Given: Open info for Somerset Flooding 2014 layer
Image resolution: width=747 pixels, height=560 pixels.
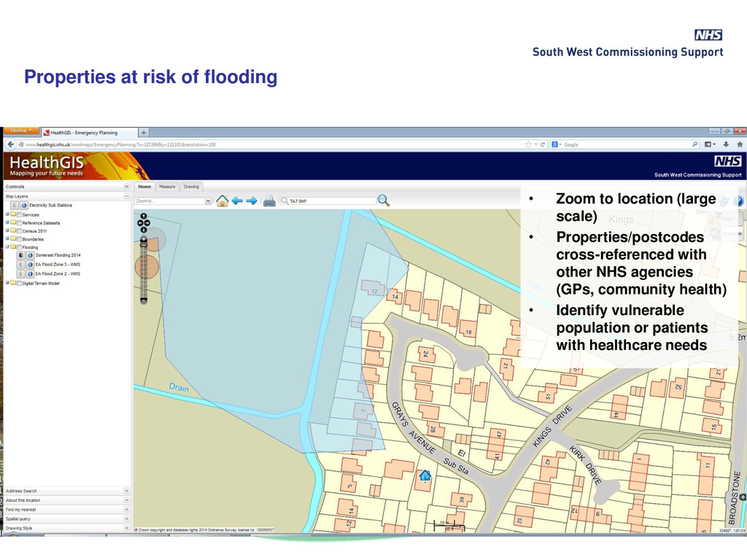Looking at the screenshot, I should pyautogui.click(x=30, y=255).
